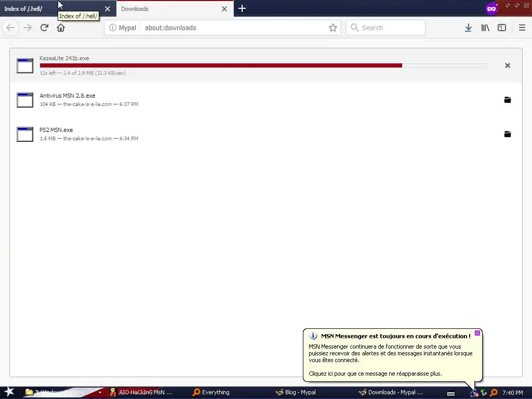Close the Index of /.hell/ tab
Image resolution: width=532 pixels, height=399 pixels.
coord(108,9)
